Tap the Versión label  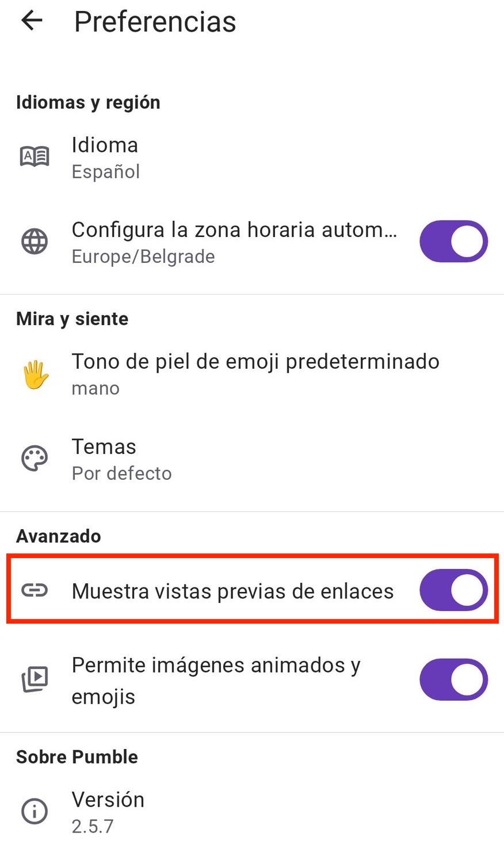pos(108,800)
